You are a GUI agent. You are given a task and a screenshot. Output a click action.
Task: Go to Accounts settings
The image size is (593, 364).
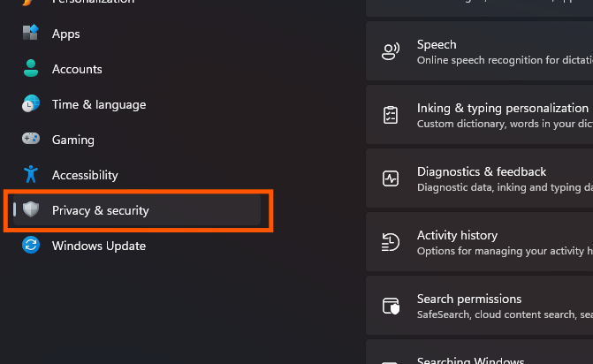77,69
